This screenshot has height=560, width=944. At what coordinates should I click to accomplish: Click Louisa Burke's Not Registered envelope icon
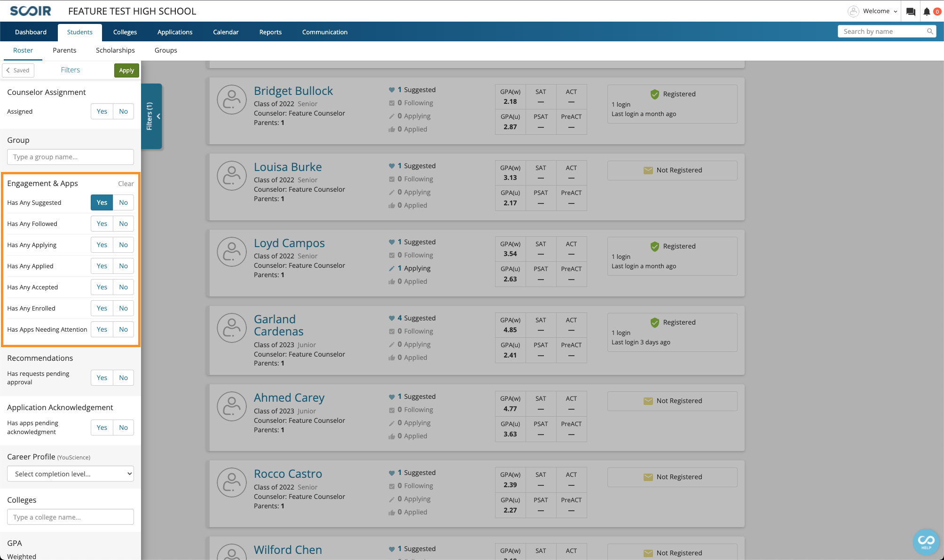click(648, 170)
